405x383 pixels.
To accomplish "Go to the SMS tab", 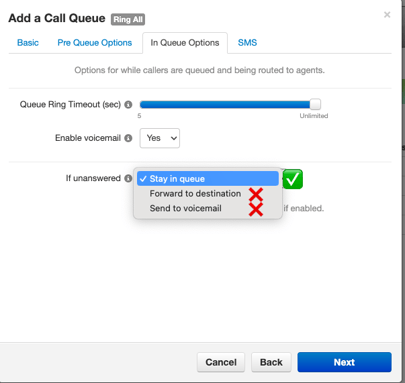I will coord(247,43).
